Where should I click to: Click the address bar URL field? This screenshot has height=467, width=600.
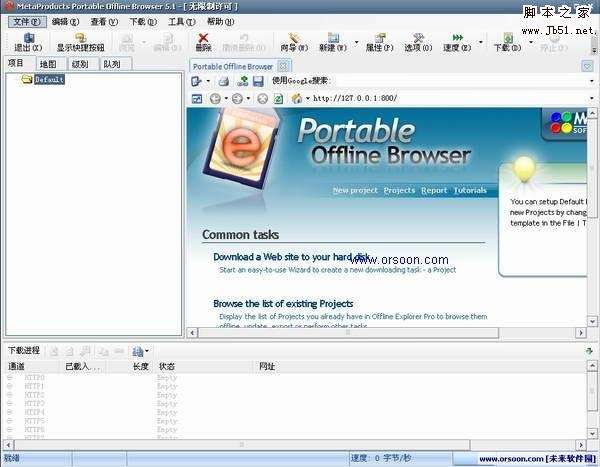450,99
